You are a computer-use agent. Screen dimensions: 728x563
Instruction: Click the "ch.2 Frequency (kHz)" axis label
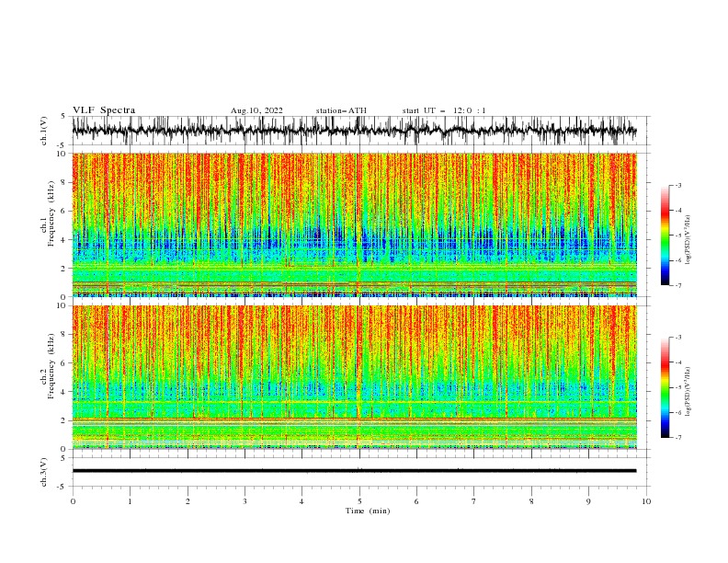pyautogui.click(x=48, y=366)
